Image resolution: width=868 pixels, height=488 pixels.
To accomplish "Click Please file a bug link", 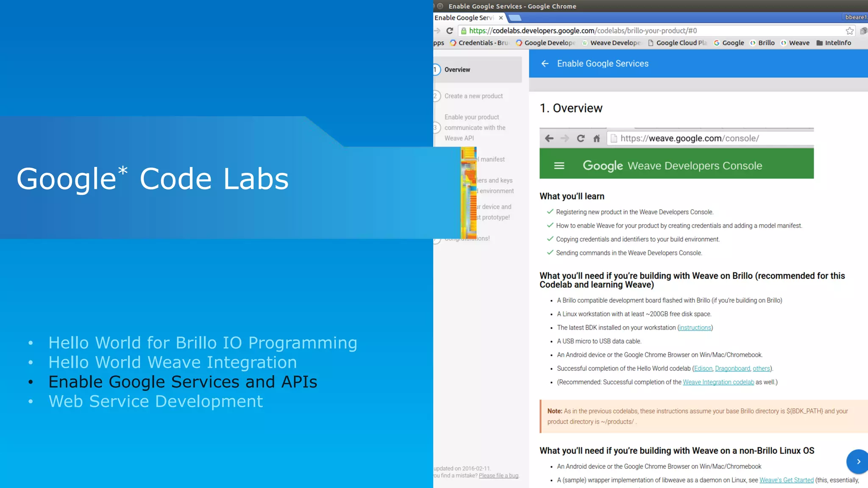I will (498, 476).
